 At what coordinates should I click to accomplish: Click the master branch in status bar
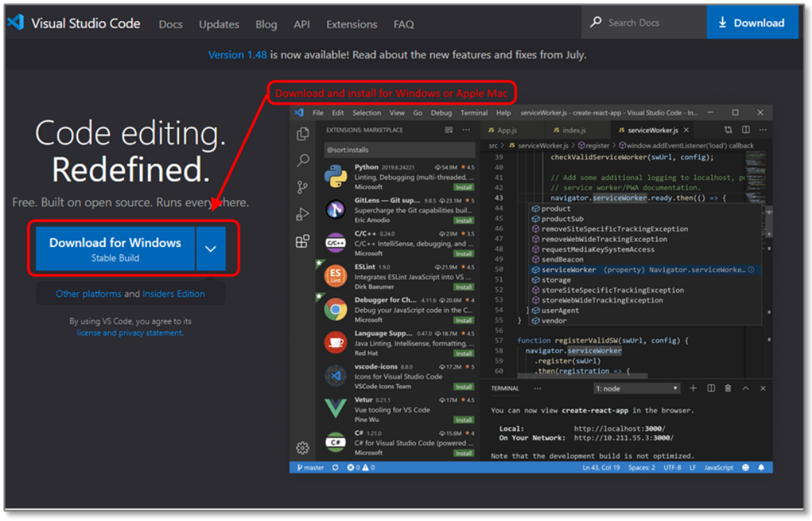click(310, 467)
